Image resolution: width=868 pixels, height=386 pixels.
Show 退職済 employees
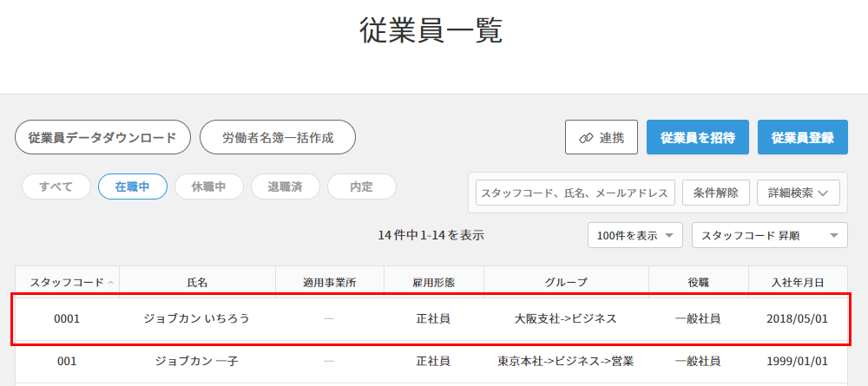(286, 186)
